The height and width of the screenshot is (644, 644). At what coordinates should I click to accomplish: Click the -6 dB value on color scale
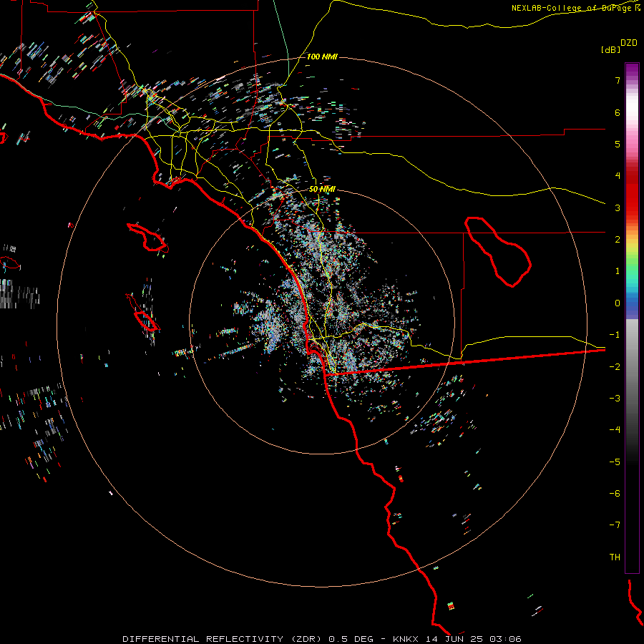point(615,494)
